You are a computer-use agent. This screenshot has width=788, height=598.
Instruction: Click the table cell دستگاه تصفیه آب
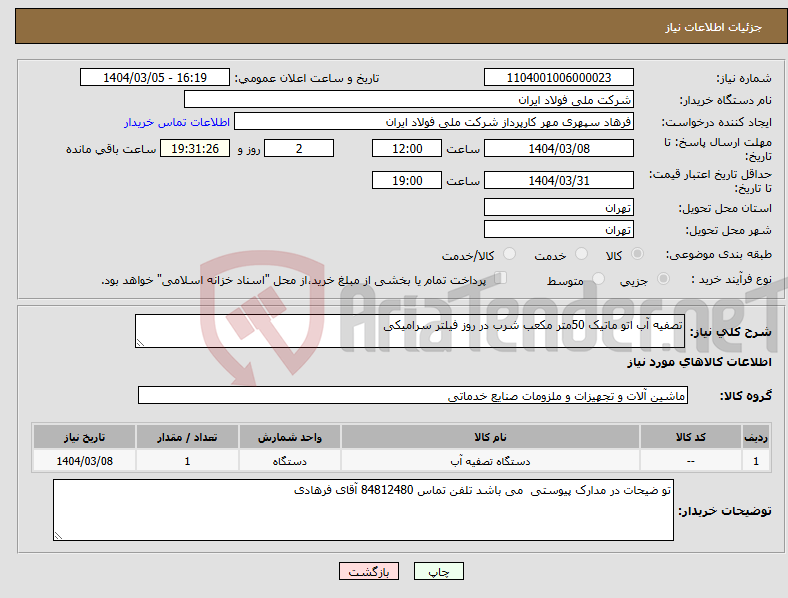[490, 461]
